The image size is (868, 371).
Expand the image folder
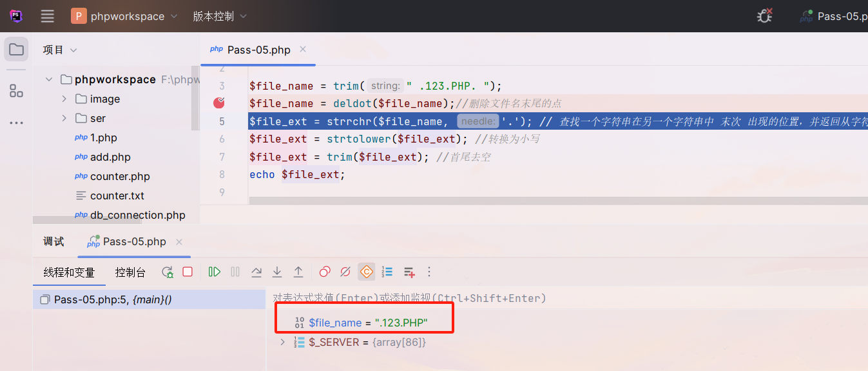click(x=64, y=99)
